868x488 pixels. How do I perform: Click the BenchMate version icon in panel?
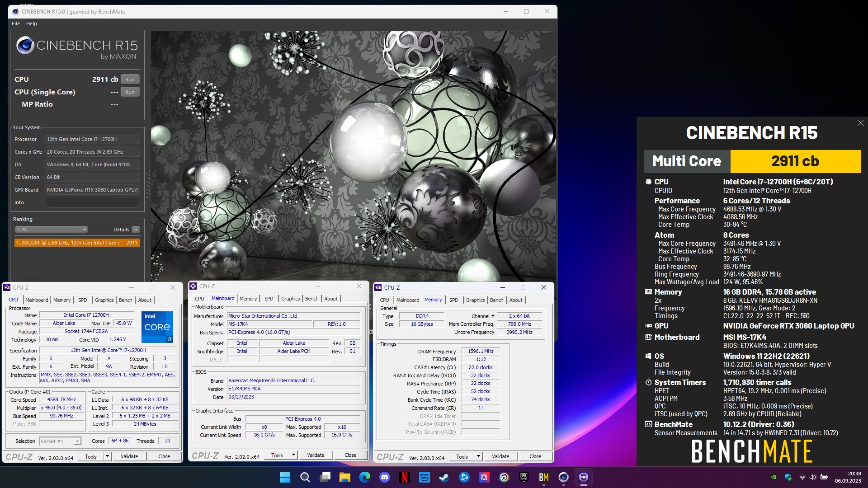(x=648, y=424)
